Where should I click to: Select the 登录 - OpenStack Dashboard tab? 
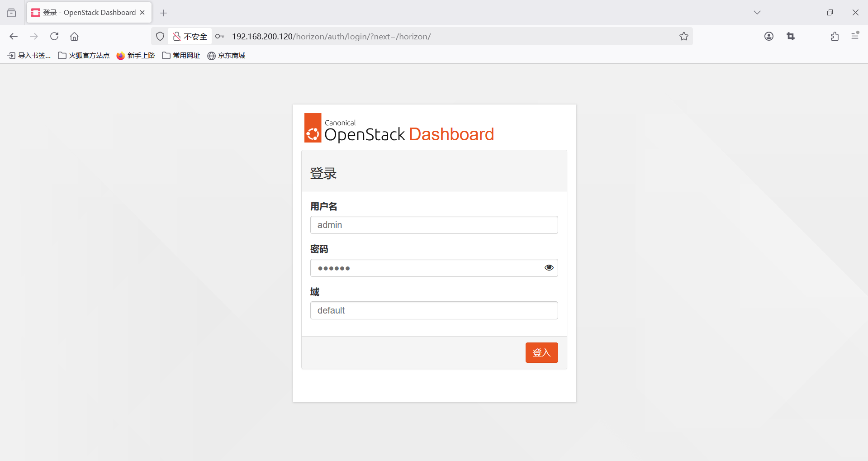pyautogui.click(x=89, y=13)
